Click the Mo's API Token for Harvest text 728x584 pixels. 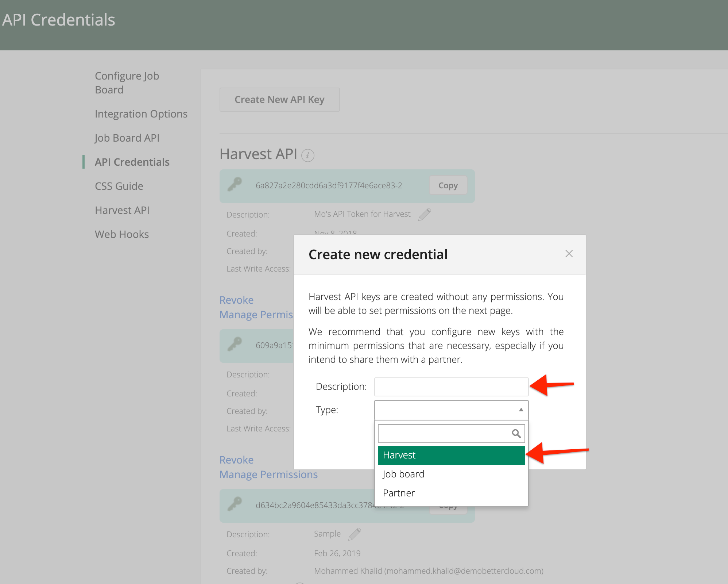point(362,214)
